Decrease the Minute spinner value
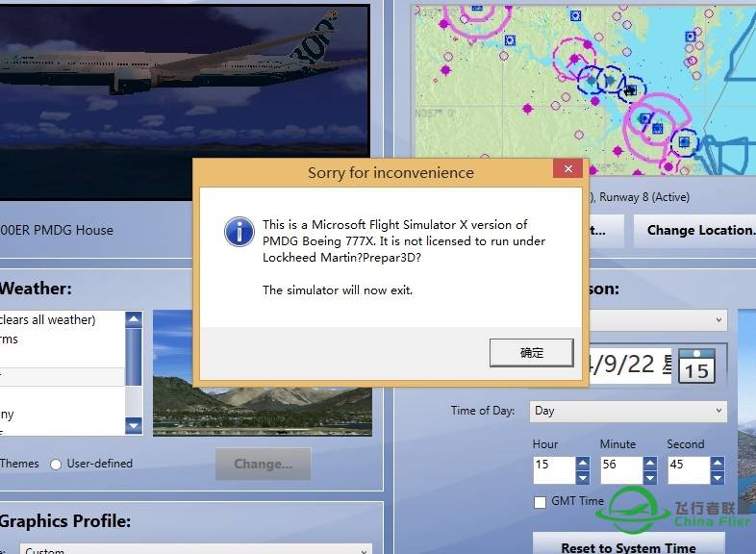Screen dimensions: 756x554 pyautogui.click(x=650, y=477)
